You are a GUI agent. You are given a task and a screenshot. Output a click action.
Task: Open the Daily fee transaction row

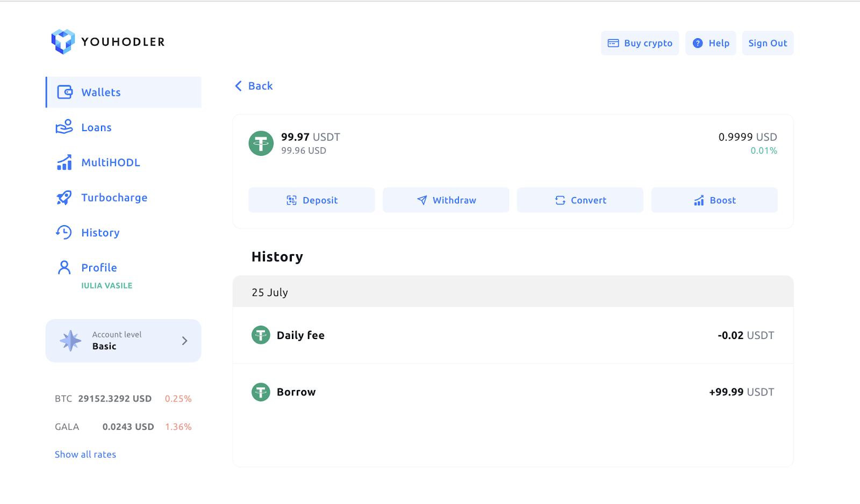click(513, 335)
